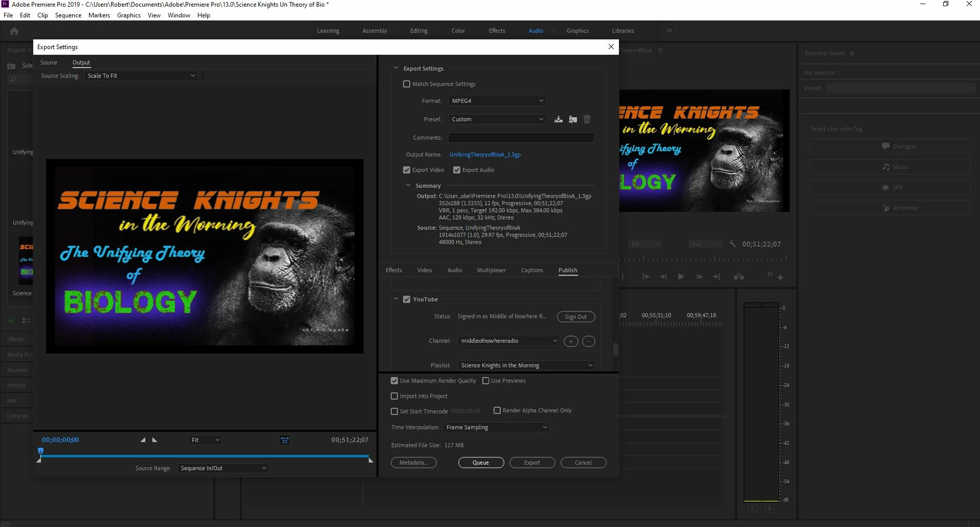
Task: Click the Comments input field
Action: (x=521, y=138)
